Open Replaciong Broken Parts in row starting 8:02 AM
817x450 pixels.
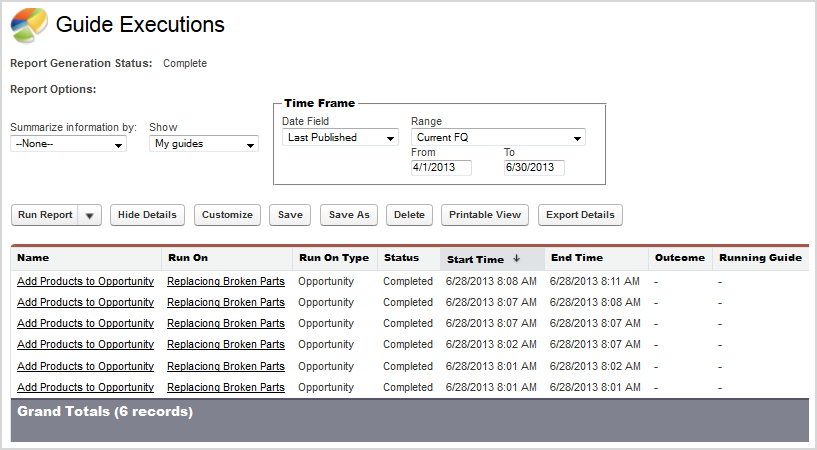coord(226,344)
